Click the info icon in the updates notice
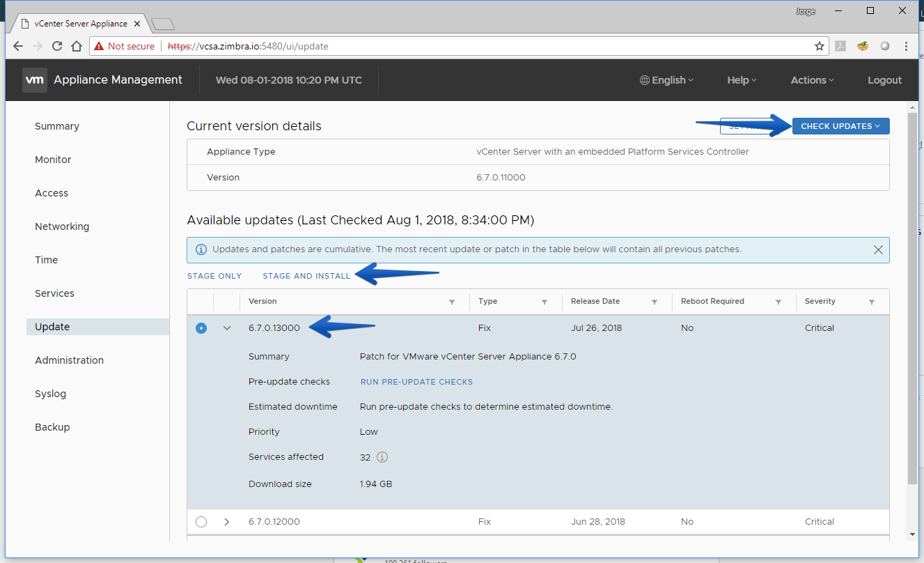The height and width of the screenshot is (563, 924). tap(201, 249)
